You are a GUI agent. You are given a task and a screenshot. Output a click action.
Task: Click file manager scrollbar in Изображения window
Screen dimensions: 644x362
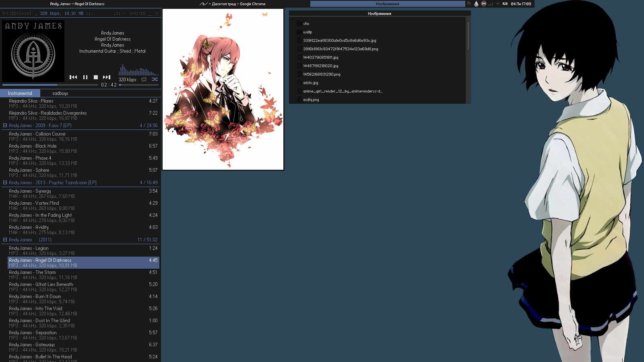[x=468, y=36]
